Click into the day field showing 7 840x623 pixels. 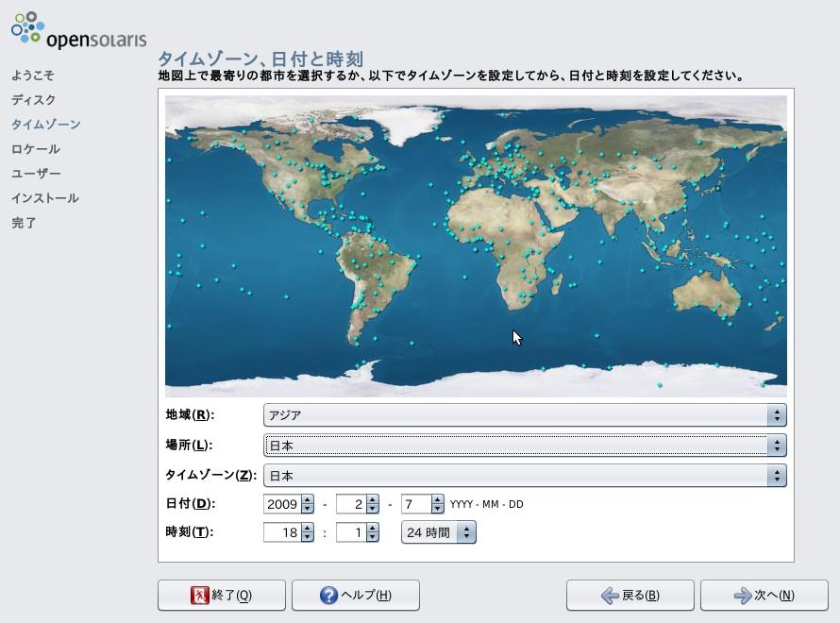[x=416, y=504]
